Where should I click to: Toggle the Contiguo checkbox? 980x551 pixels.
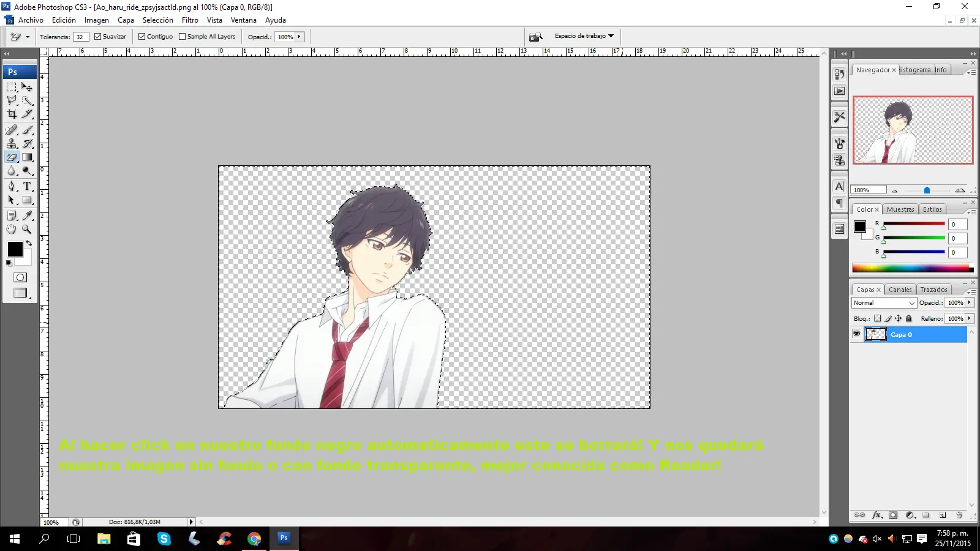(141, 37)
